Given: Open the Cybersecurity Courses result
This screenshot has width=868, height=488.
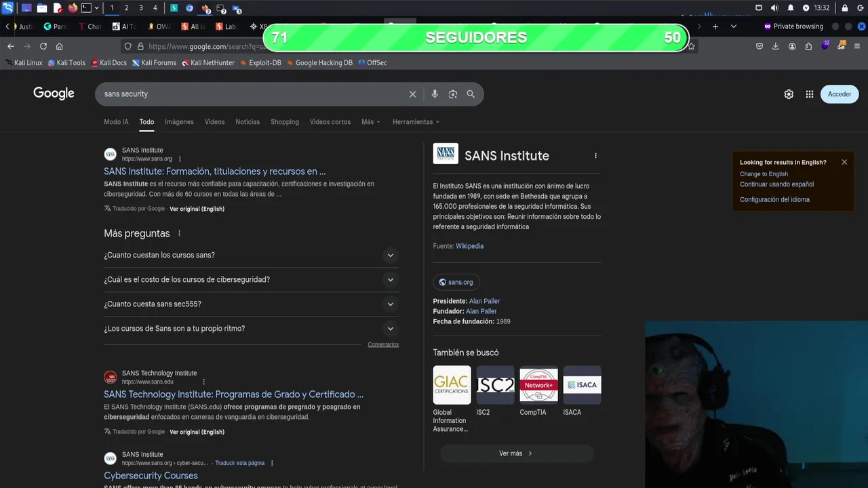Looking at the screenshot, I should point(151,476).
